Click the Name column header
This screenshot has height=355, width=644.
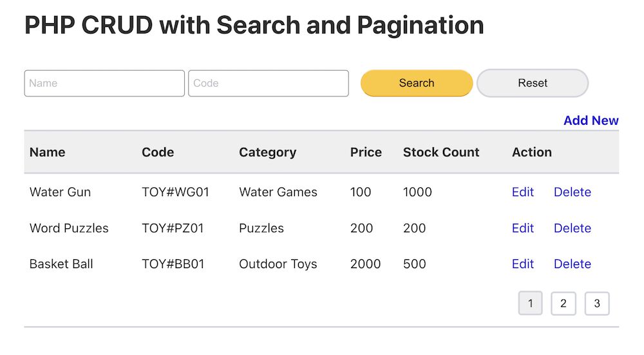[x=48, y=152]
